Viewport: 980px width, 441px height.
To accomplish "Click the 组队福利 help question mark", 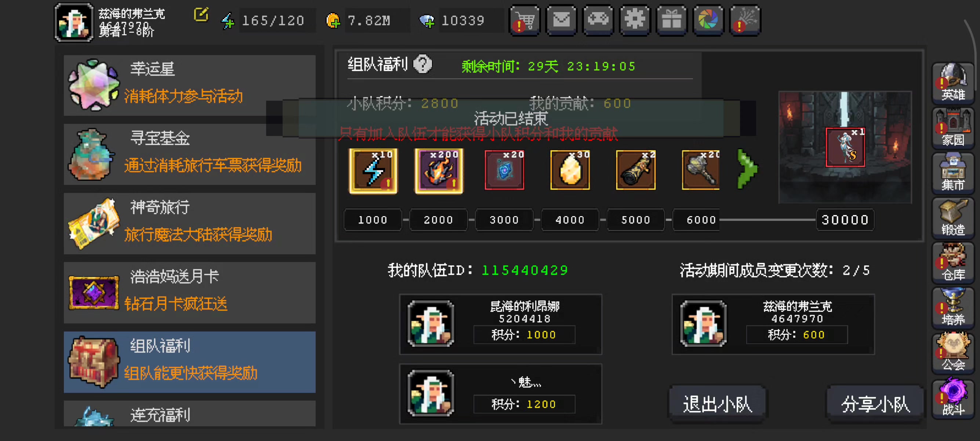I will (423, 64).
